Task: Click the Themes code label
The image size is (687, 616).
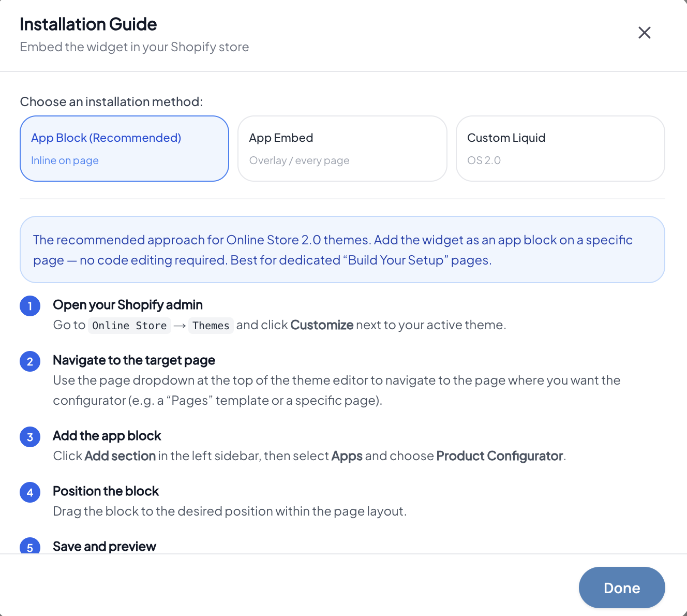Action: tap(211, 326)
